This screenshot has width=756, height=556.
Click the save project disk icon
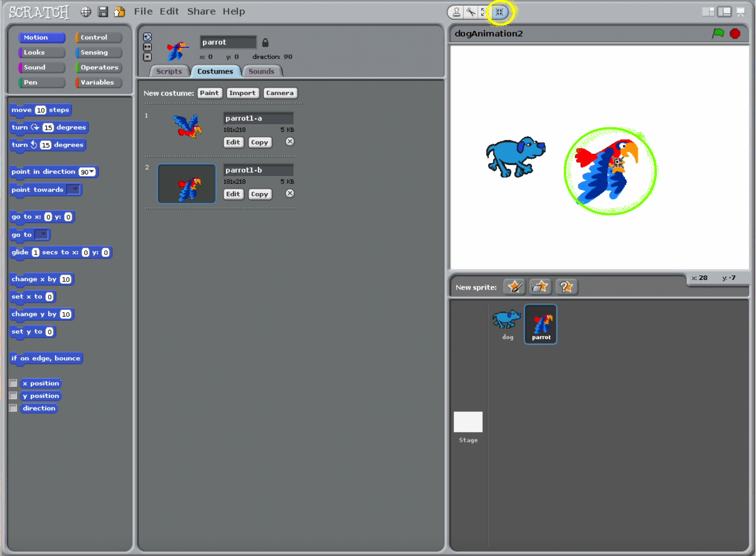coord(103,12)
